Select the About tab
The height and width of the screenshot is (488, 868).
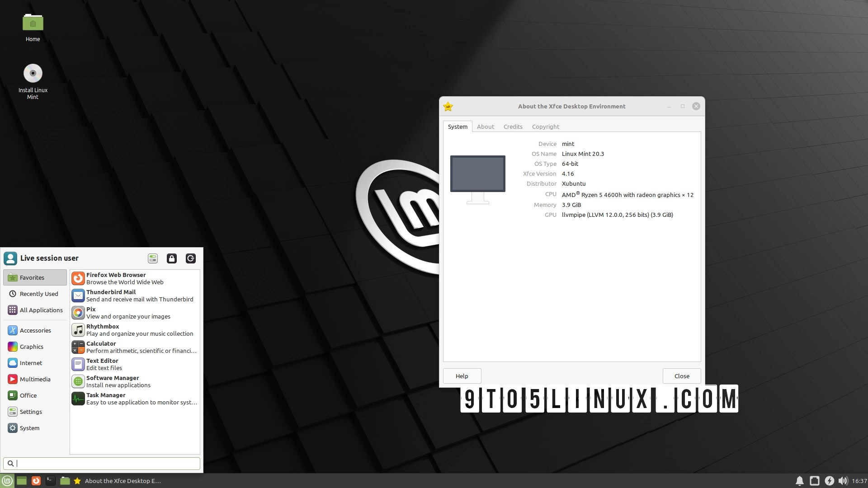tap(485, 127)
